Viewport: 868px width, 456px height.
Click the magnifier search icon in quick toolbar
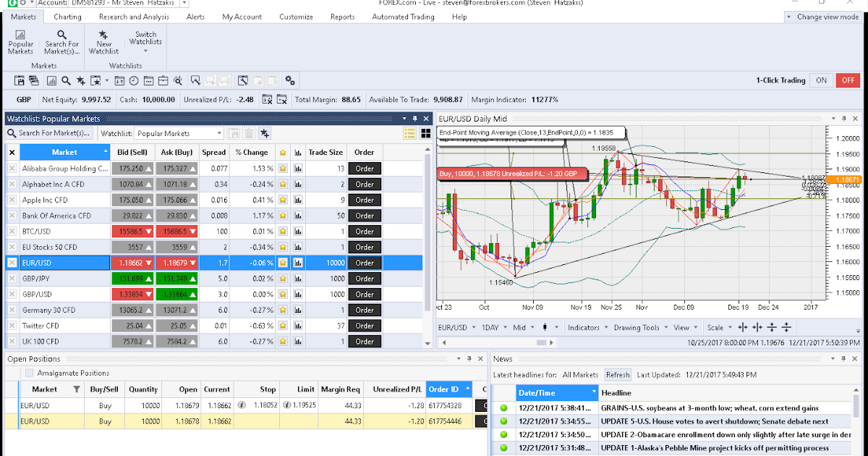[66, 81]
